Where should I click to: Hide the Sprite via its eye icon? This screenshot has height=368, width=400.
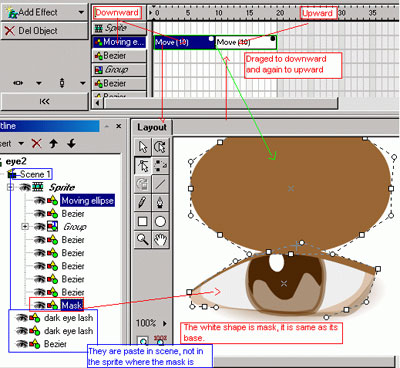25,187
